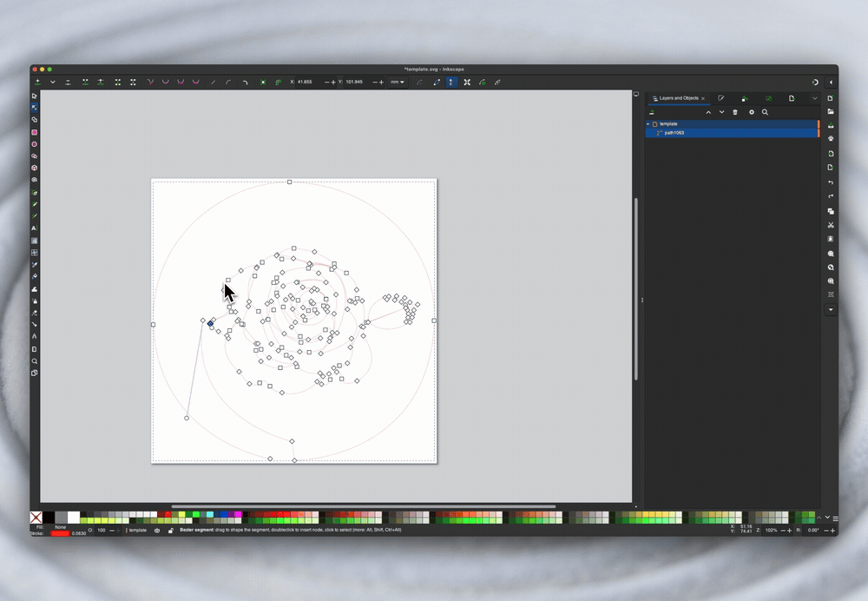Click the red stroke color indicator
This screenshot has height=601, width=868.
click(x=60, y=533)
